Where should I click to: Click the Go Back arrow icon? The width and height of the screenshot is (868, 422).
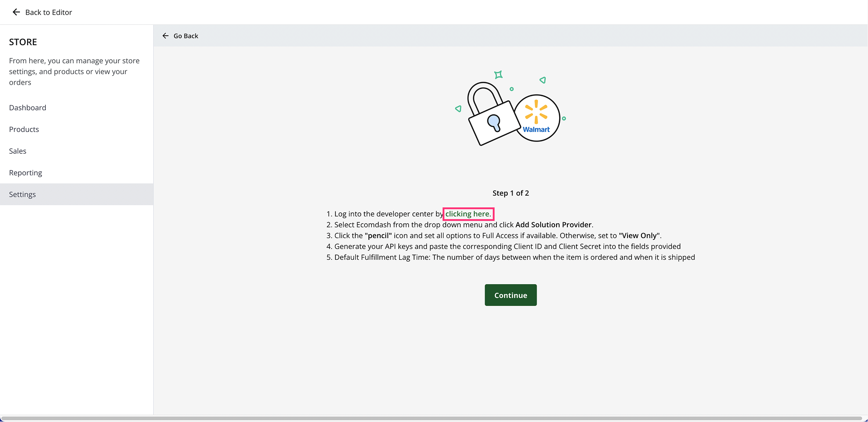[165, 36]
